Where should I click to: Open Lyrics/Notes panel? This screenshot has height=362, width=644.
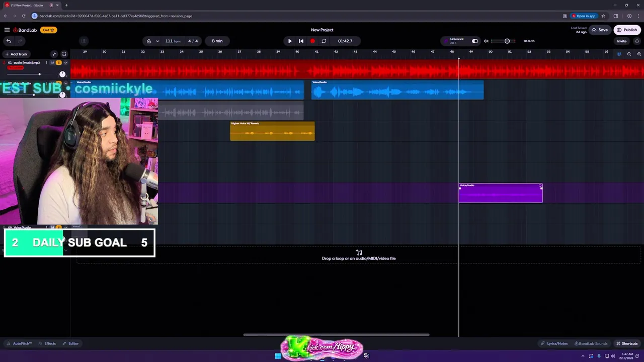coord(554,344)
